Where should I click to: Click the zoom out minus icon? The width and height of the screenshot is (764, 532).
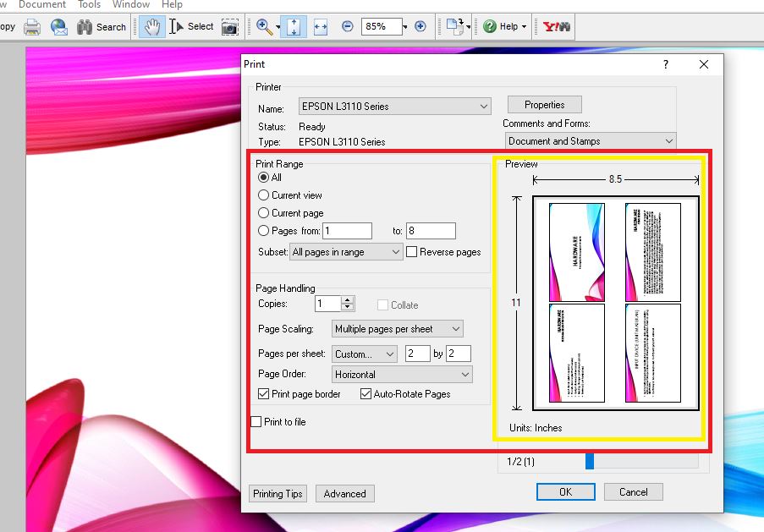pyautogui.click(x=348, y=26)
